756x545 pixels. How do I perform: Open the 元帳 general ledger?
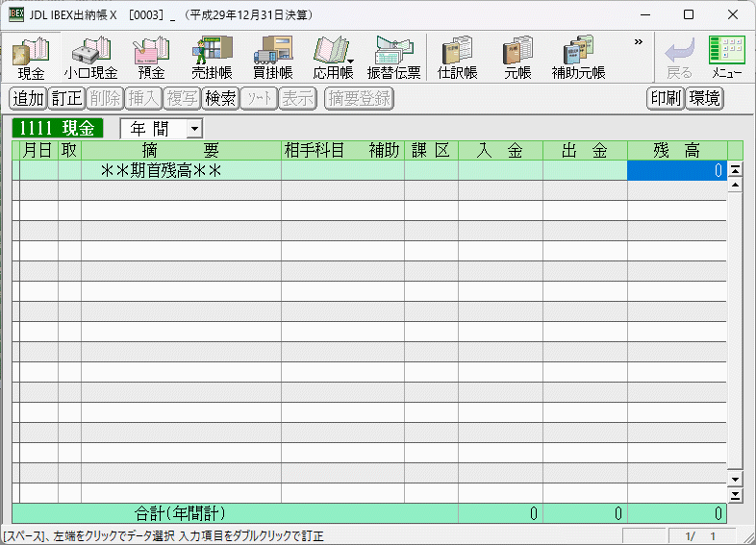pos(517,58)
